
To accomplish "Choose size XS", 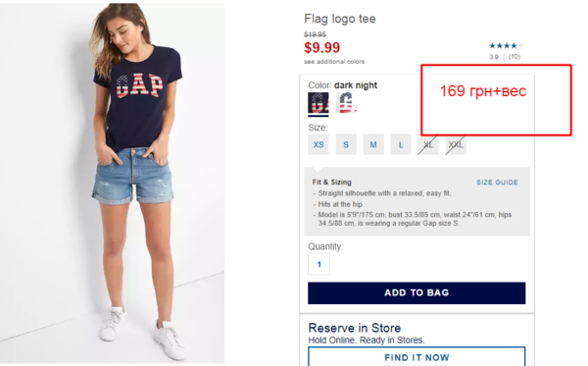I will (318, 144).
